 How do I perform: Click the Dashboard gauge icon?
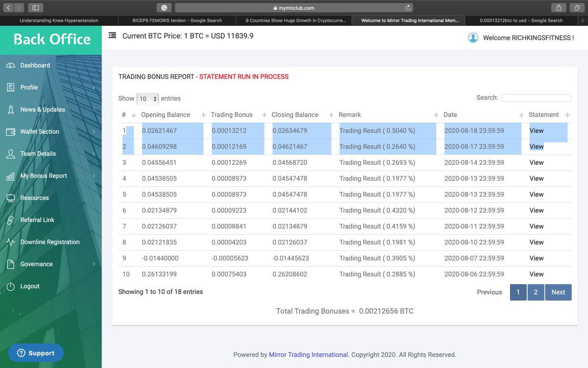click(10, 65)
